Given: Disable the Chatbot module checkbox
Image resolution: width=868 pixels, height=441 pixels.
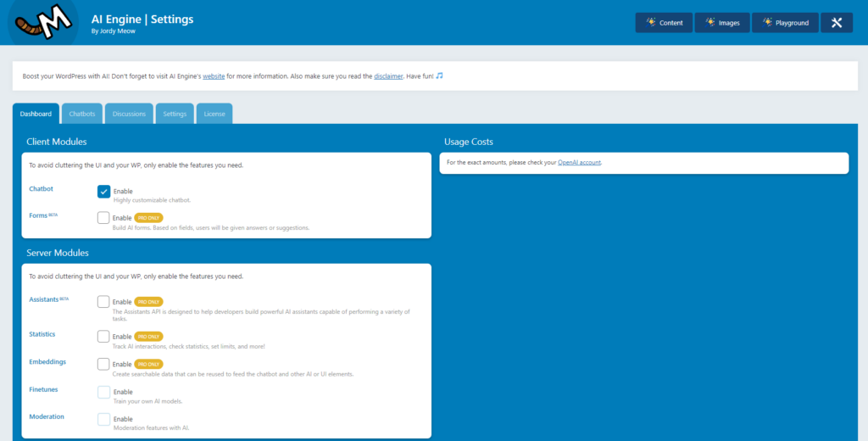Looking at the screenshot, I should (103, 192).
